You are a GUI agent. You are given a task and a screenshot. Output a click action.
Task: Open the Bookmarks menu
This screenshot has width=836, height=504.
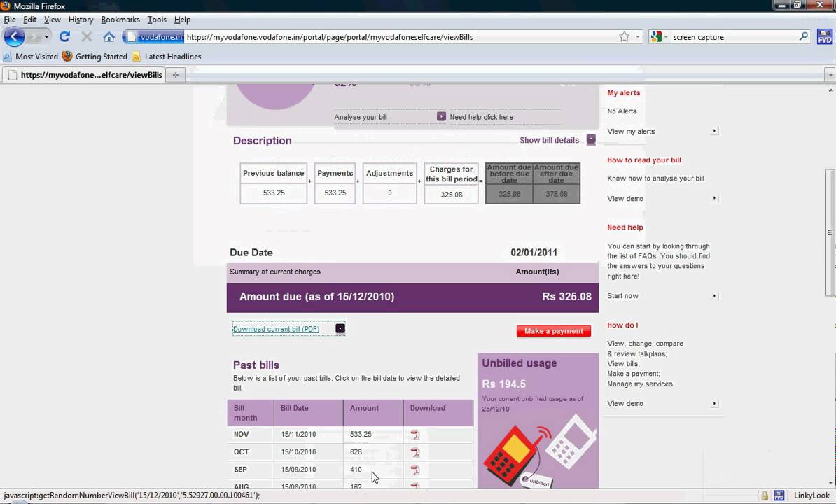click(120, 19)
